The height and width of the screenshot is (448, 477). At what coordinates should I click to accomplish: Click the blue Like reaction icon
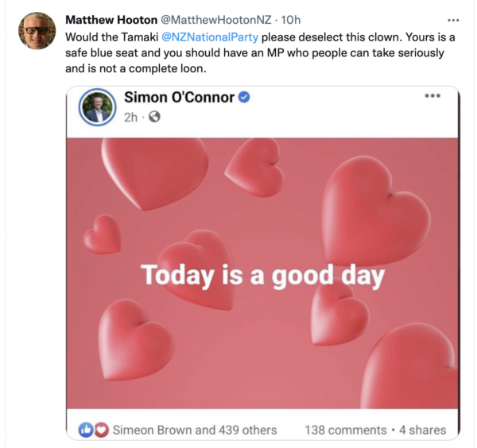[86, 430]
